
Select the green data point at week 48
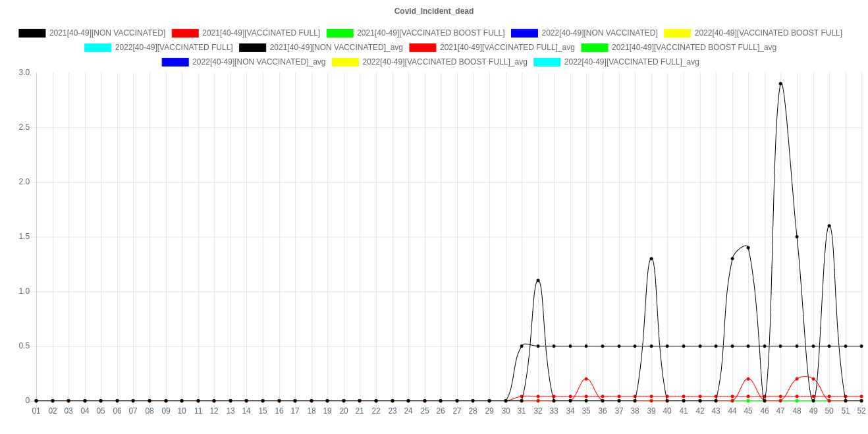pos(797,400)
